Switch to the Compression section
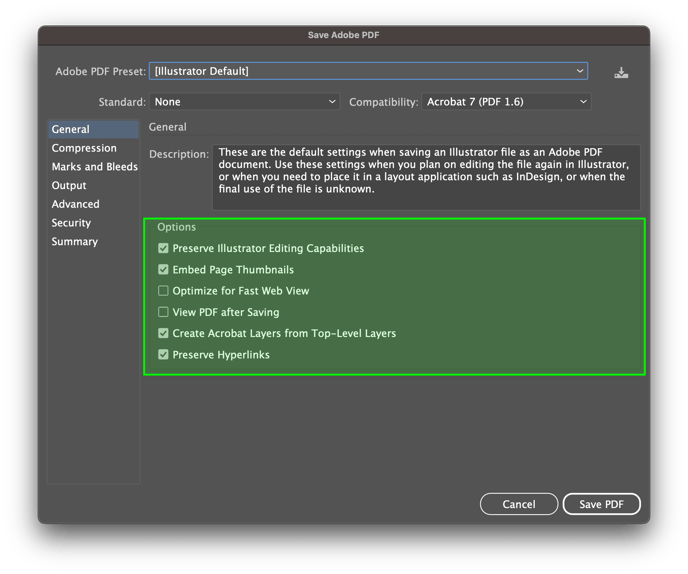The image size is (688, 574). [84, 148]
